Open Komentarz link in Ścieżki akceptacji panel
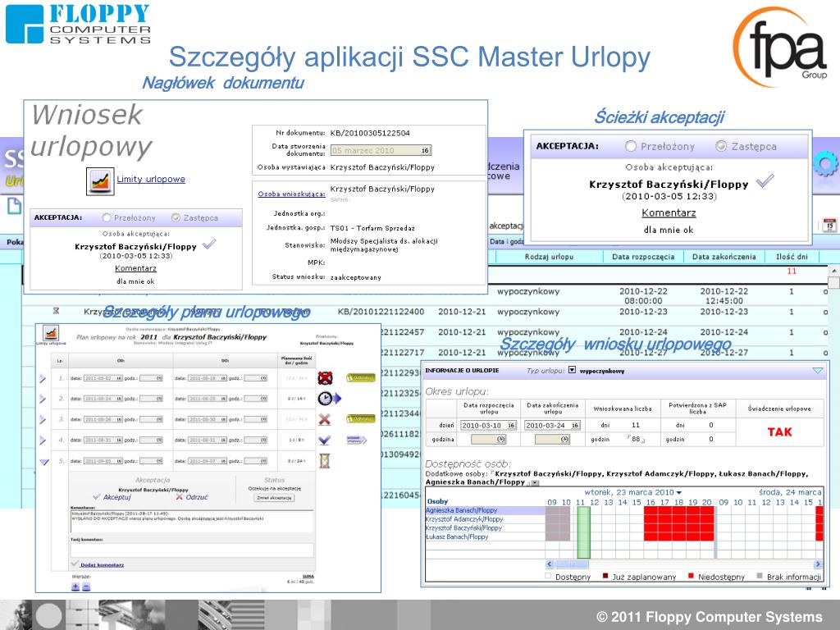The width and height of the screenshot is (840, 630). click(x=669, y=212)
